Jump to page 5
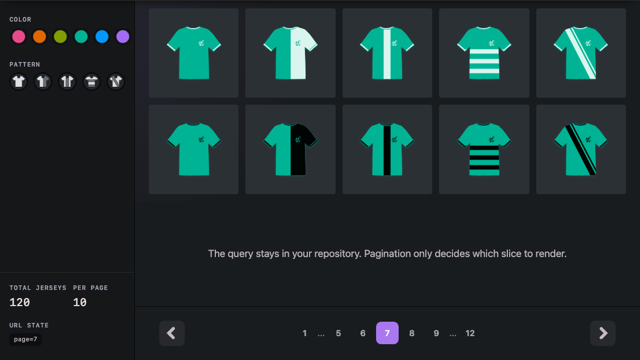Image resolution: width=640 pixels, height=360 pixels. (x=338, y=333)
